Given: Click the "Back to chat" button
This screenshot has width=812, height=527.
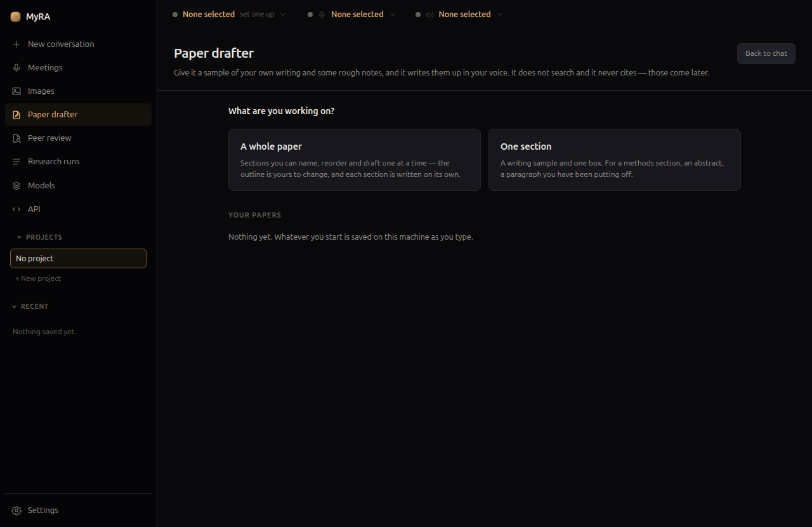Looking at the screenshot, I should point(766,53).
